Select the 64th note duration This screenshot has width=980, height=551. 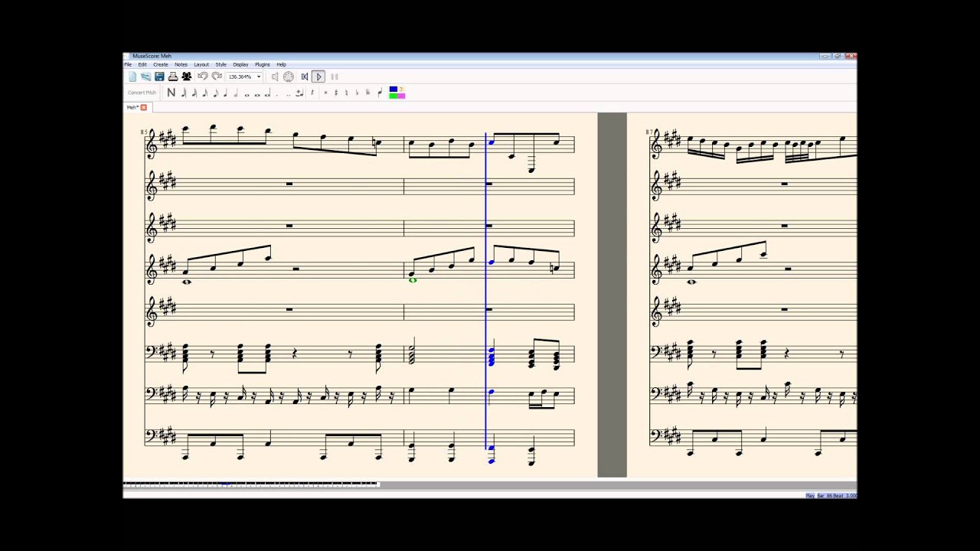click(184, 93)
